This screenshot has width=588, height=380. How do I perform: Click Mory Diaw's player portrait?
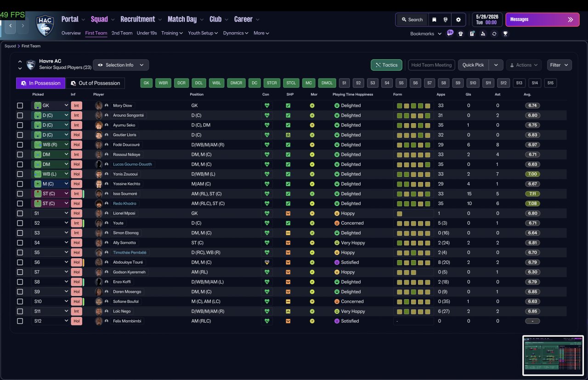coord(99,105)
